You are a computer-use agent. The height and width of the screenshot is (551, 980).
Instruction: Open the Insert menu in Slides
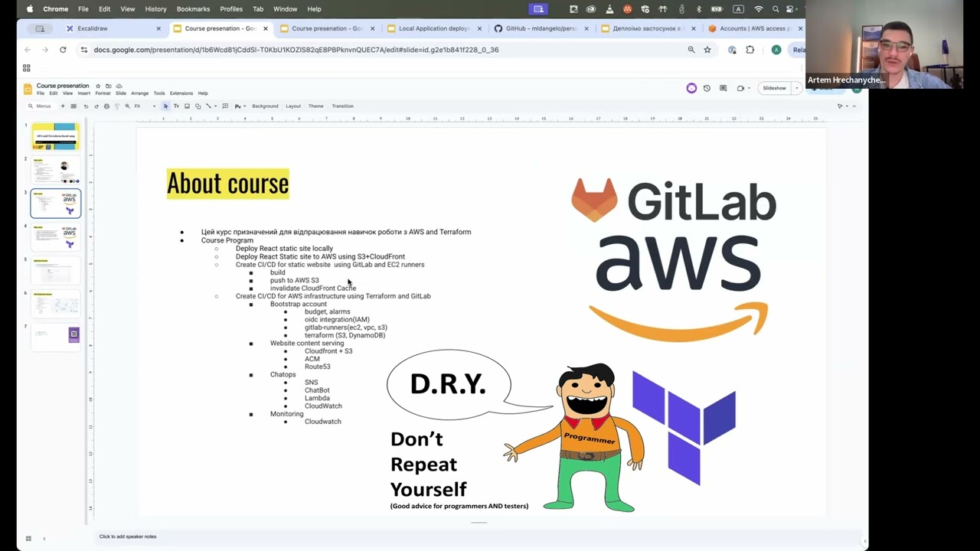[x=83, y=93]
